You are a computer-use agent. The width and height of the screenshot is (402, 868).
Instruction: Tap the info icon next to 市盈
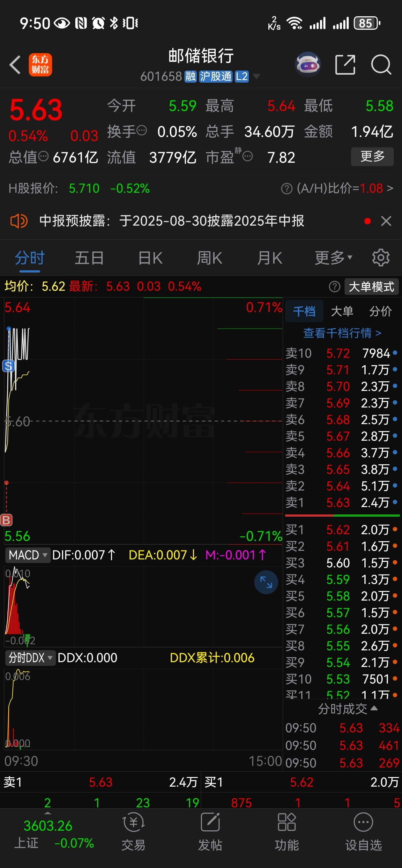[x=247, y=156]
